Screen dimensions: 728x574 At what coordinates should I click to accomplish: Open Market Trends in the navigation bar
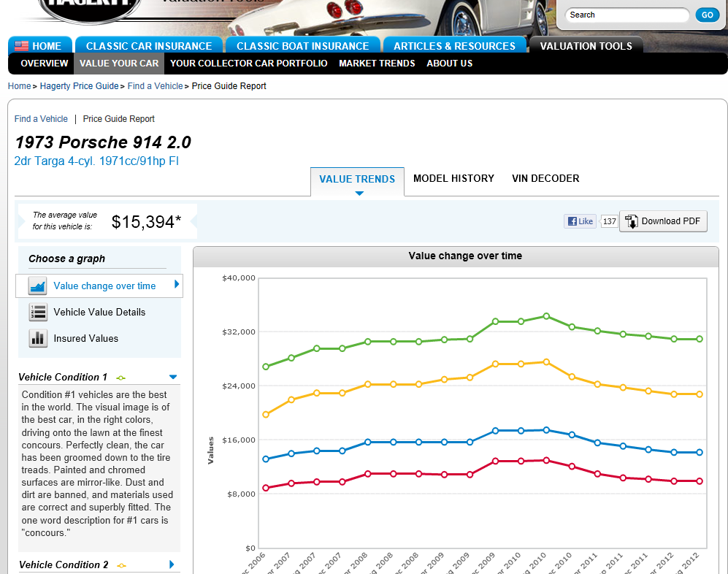click(x=377, y=64)
